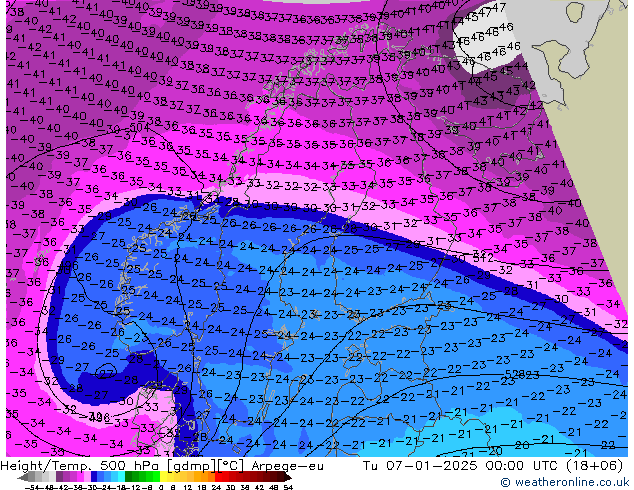
Task: Click the right arrow end of color scale
Action: click(288, 477)
